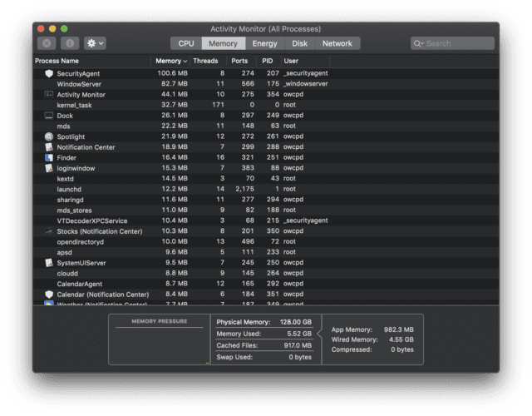Click the Spotlight magnifier process icon
Screen dimensions: 532x416
point(49,136)
